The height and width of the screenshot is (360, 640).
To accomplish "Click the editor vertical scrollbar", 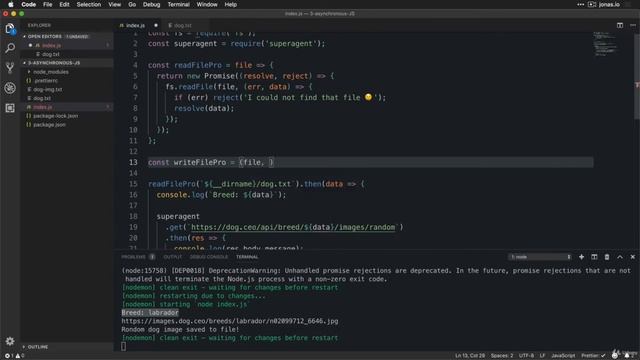I will (637, 76).
